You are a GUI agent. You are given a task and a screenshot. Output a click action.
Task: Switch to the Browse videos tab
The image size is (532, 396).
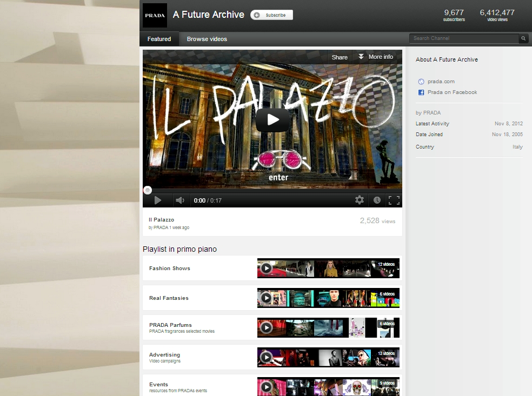pyautogui.click(x=207, y=39)
